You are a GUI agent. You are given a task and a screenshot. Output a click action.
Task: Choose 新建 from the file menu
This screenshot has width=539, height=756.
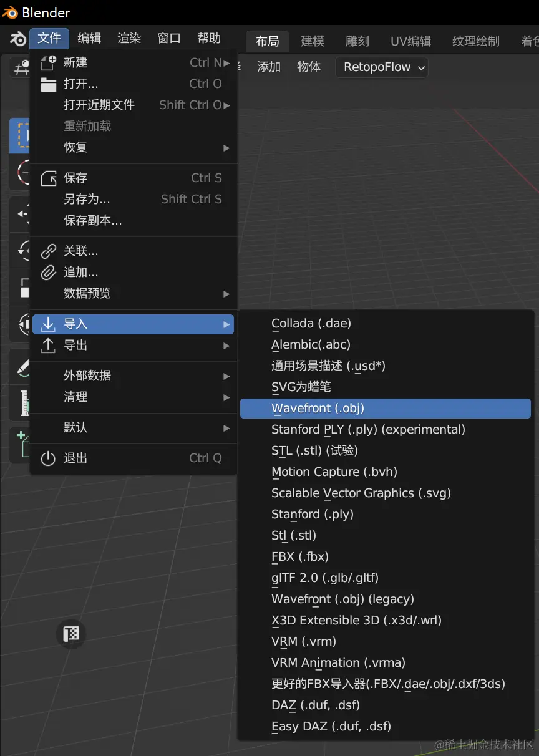point(134,62)
